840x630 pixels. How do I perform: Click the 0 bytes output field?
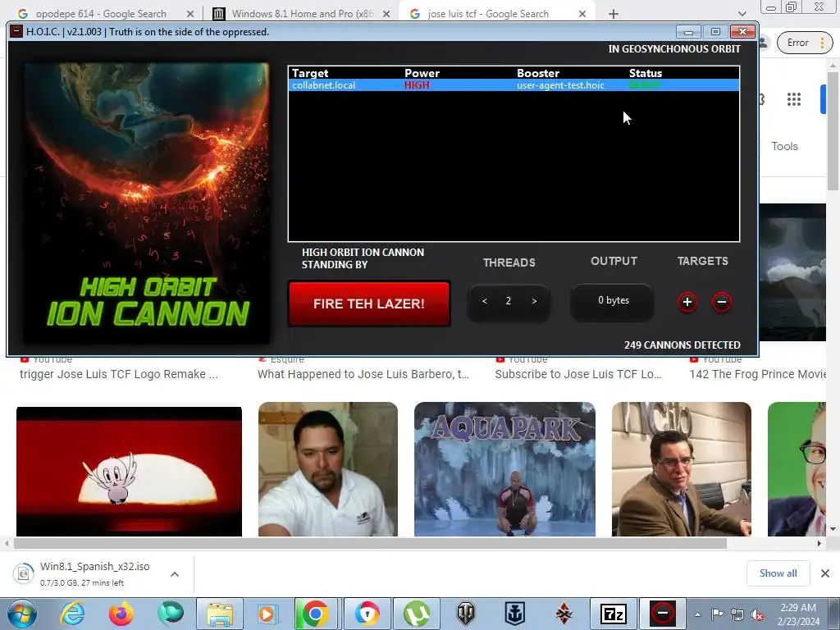click(x=614, y=301)
